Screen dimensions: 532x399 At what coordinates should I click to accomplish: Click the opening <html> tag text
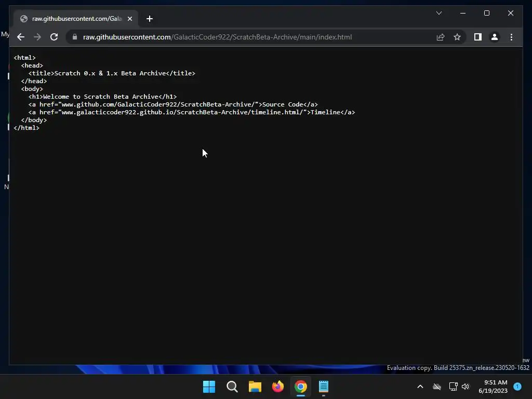pyautogui.click(x=24, y=58)
